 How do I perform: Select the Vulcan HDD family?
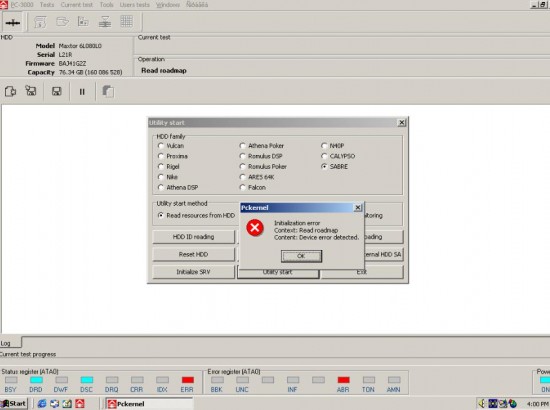click(x=161, y=146)
